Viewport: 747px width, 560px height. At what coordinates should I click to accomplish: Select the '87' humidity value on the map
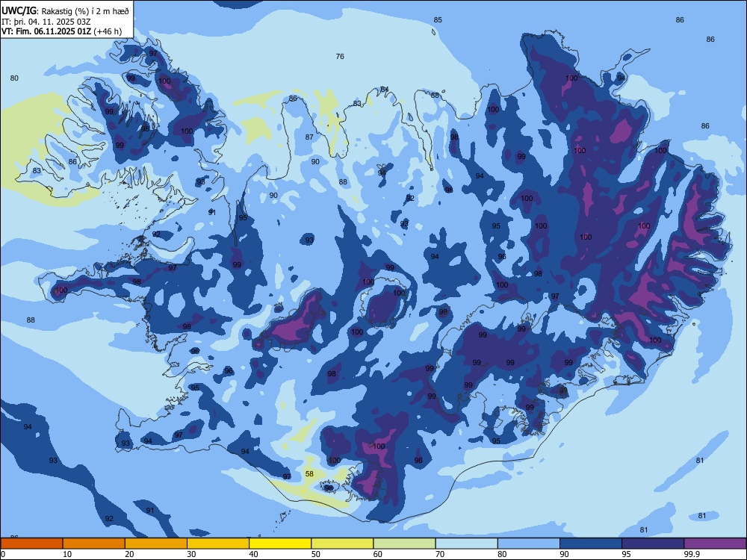pos(310,137)
